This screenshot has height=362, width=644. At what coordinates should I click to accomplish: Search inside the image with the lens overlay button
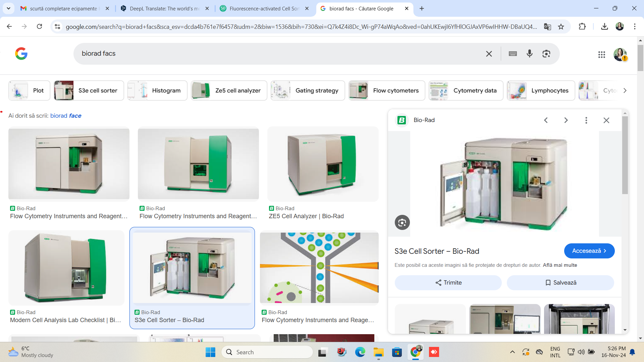tap(402, 223)
